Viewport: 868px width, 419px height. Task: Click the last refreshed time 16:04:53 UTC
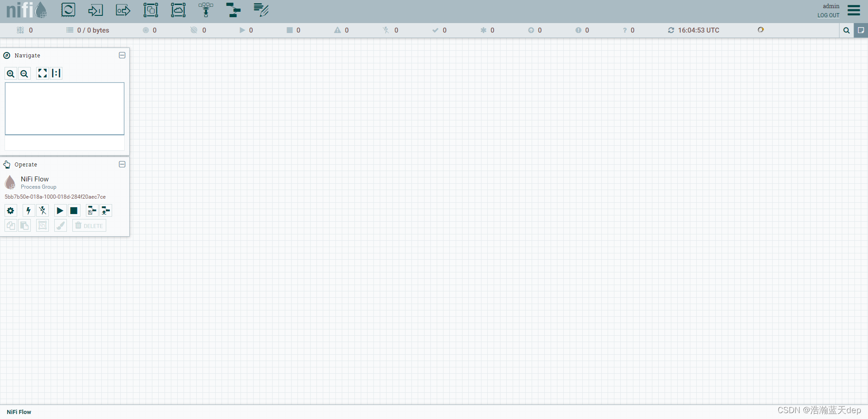click(698, 30)
